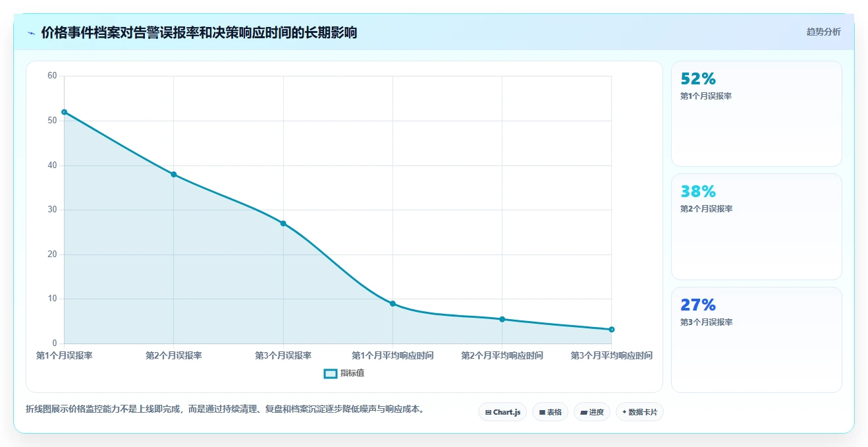
Task: Click x-axis label 第1个月平均响应时间
Action: (393, 355)
